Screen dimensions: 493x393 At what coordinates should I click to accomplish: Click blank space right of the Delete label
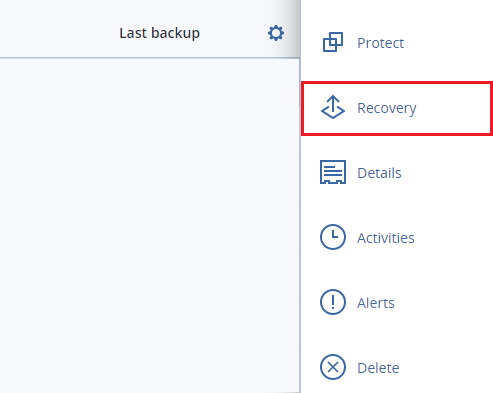[x=447, y=368]
